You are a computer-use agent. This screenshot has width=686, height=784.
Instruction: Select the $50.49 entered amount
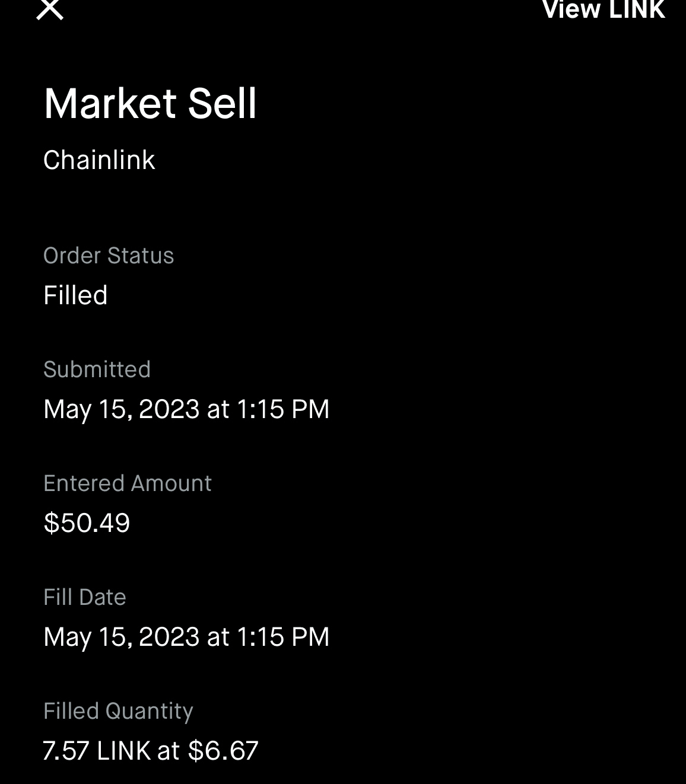(87, 523)
